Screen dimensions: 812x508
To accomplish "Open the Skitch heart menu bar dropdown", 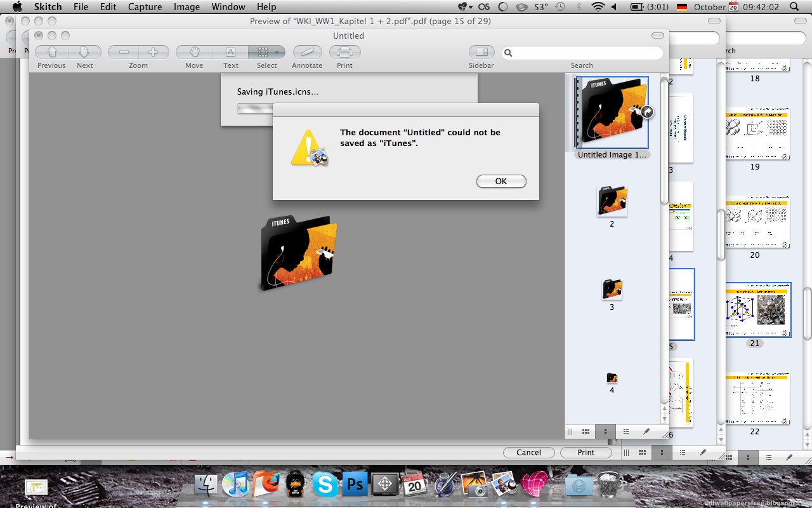I will [x=466, y=7].
